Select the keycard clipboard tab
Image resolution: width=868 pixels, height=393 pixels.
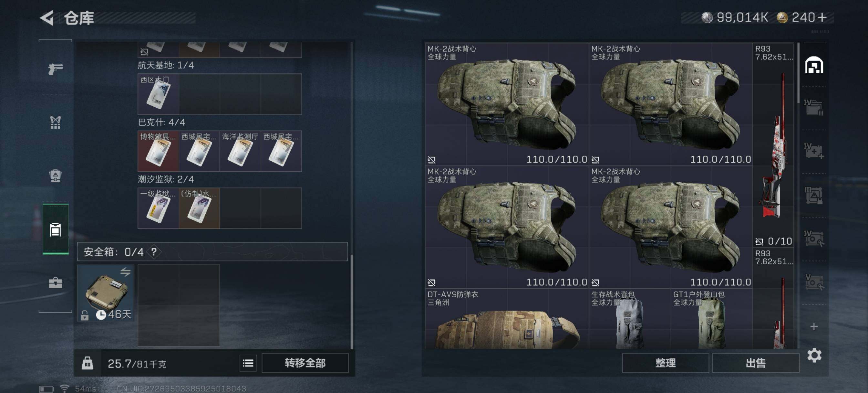click(55, 229)
